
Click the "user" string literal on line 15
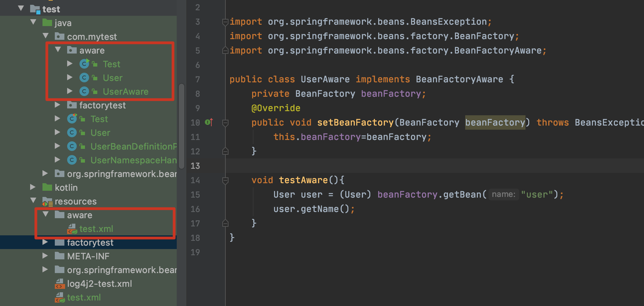537,195
